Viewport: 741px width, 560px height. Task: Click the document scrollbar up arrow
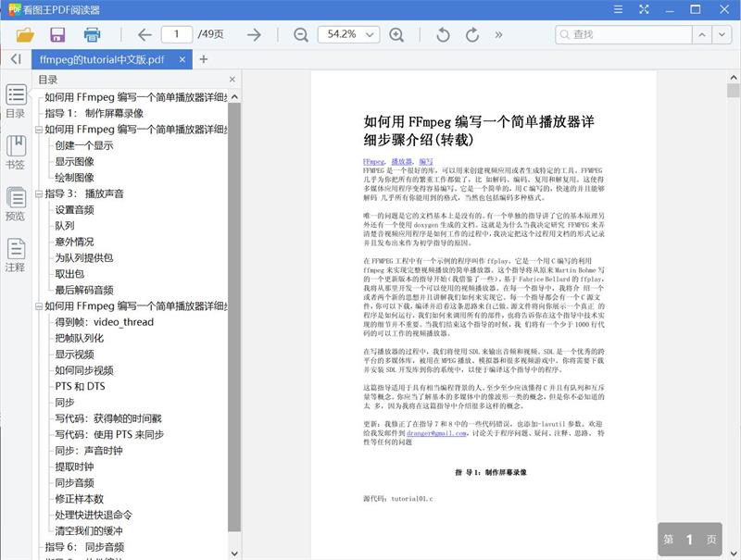[x=734, y=78]
